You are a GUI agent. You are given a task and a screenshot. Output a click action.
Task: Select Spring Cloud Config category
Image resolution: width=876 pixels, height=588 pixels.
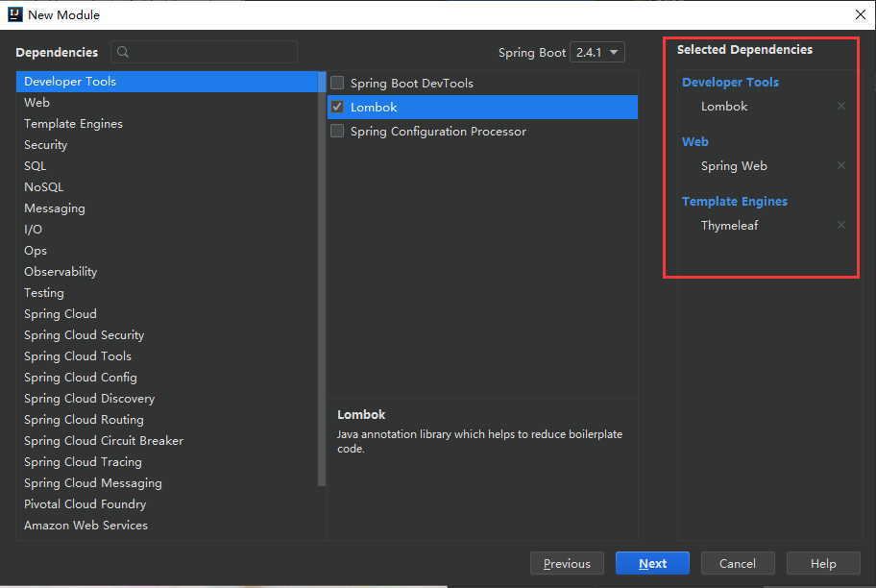[x=166, y=378]
